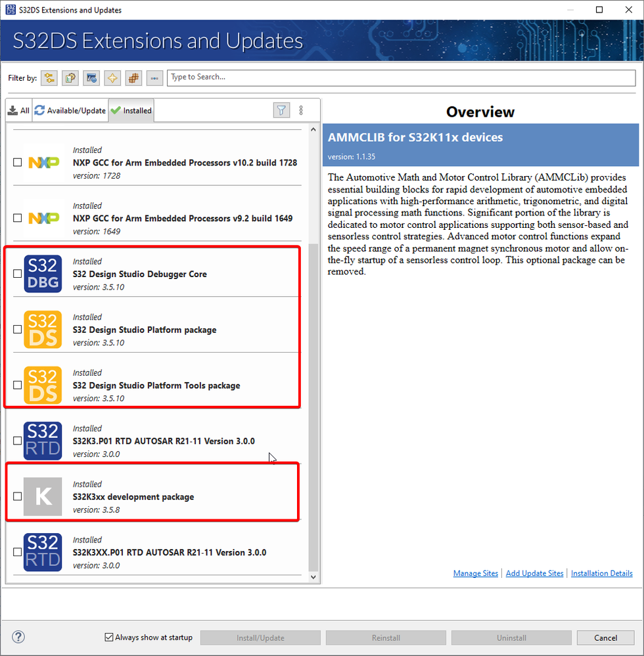Check S32K3XX.P01 RTD AUTOSAR package
Screen dimensions: 644x656
point(17,552)
